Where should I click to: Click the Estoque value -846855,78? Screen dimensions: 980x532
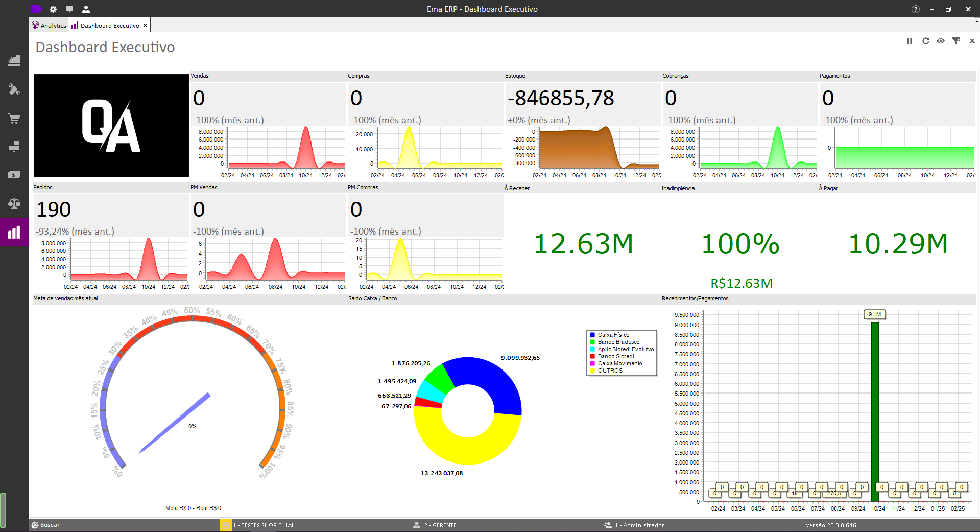coord(561,98)
